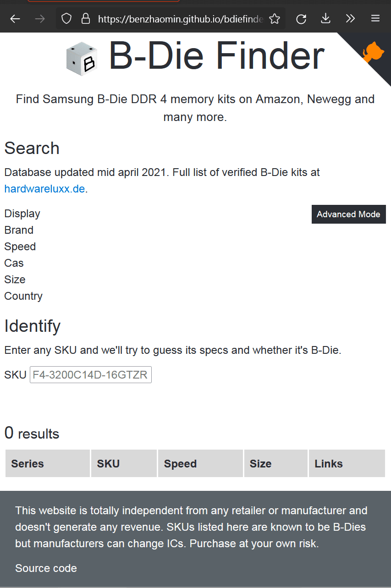Screen dimensions: 391x588
Task: Open the hardwareluxx.de link
Action: tap(44, 189)
